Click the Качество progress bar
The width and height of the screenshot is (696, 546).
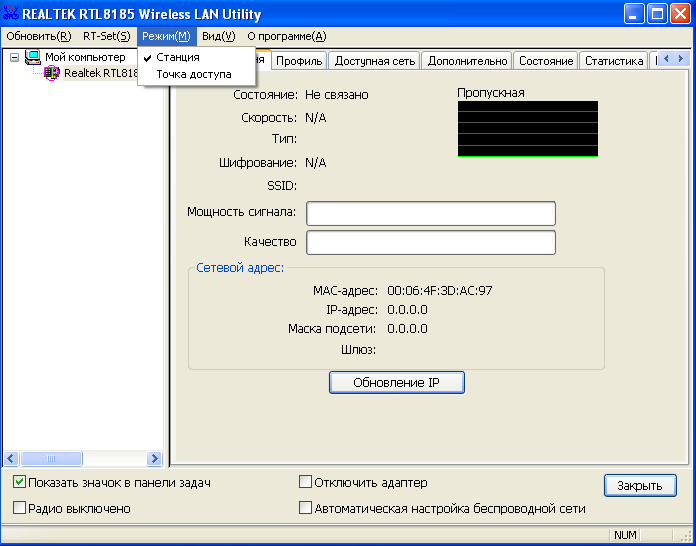click(431, 242)
